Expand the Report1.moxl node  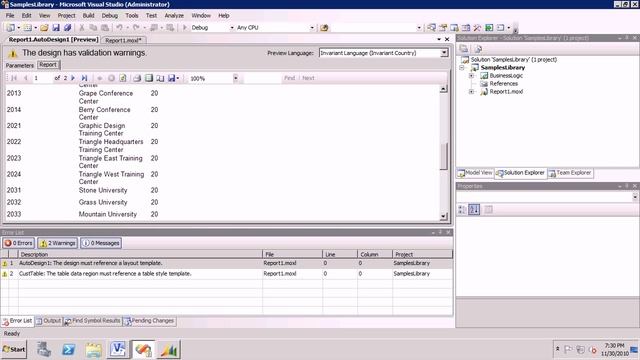pos(471,92)
